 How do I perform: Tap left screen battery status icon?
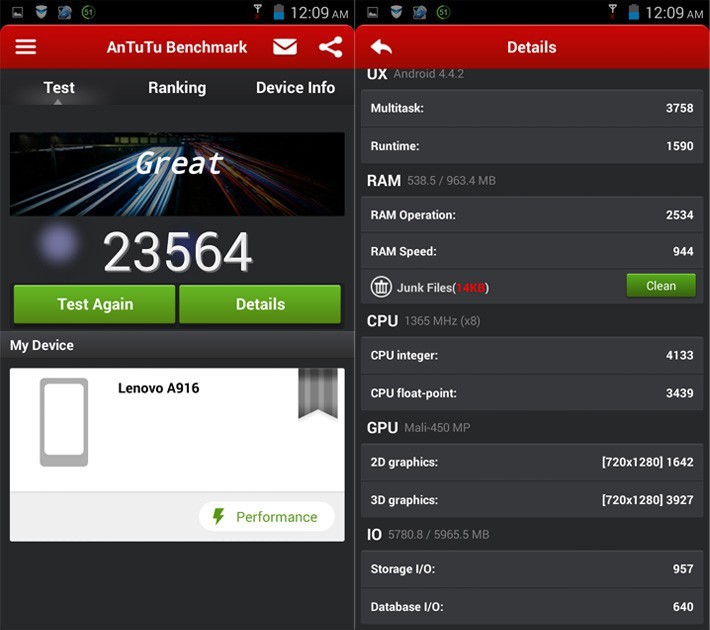(279, 12)
